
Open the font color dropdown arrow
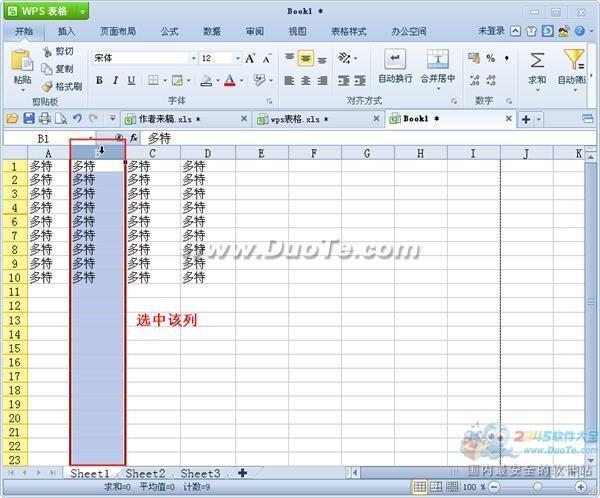[241, 81]
